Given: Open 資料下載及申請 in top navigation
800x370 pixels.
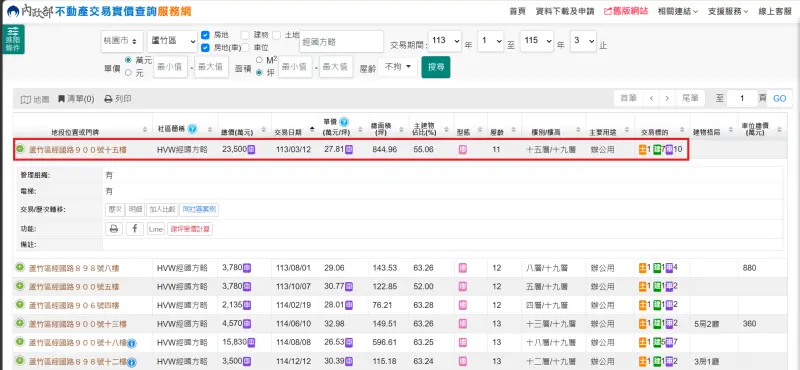Looking at the screenshot, I should point(565,11).
